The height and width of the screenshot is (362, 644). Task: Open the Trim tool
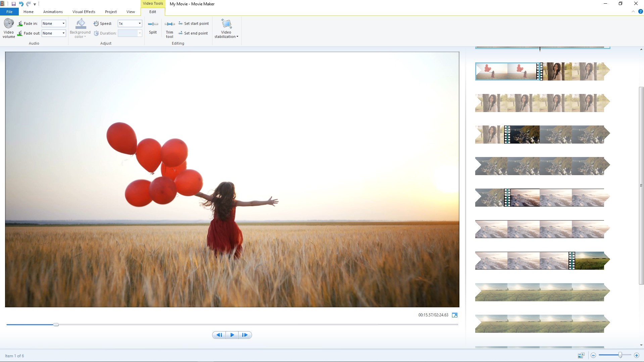(169, 28)
